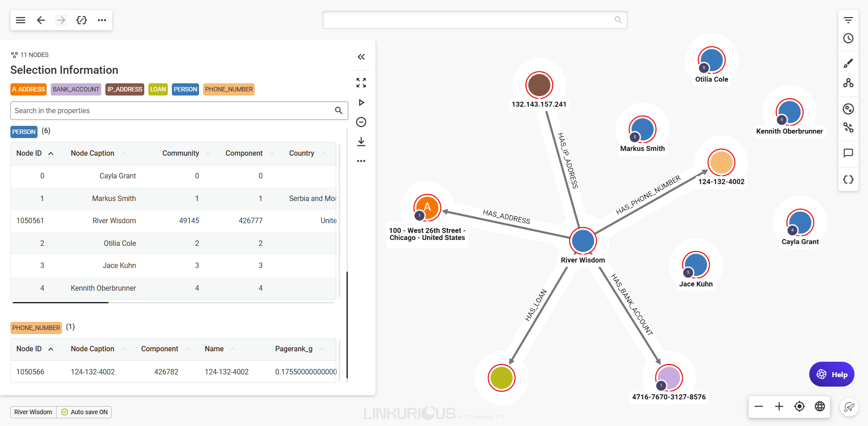
Task: Switch to geographic globe mode
Action: (x=820, y=407)
